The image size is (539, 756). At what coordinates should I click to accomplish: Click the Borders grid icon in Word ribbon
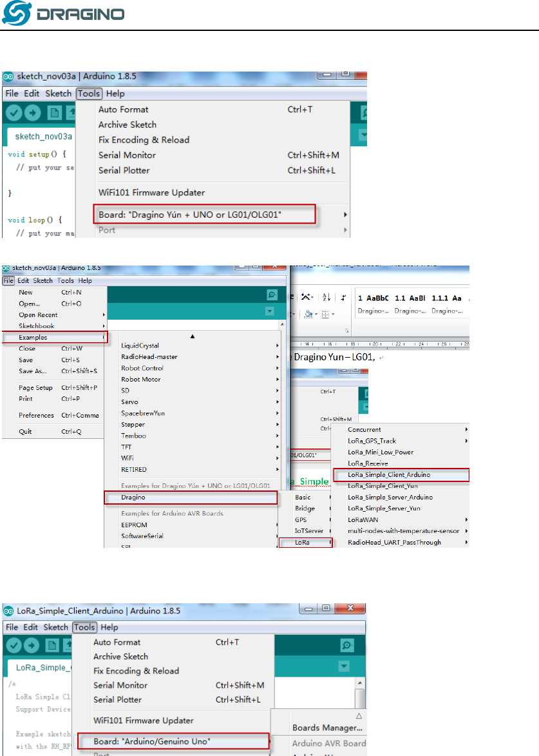326,315
